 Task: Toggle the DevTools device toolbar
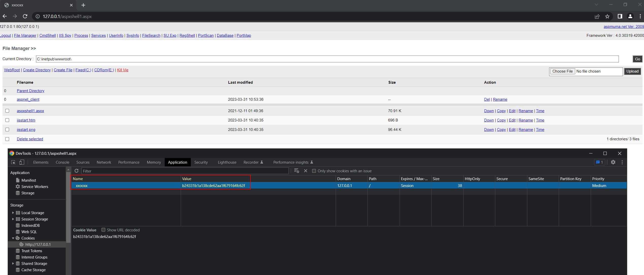point(22,162)
